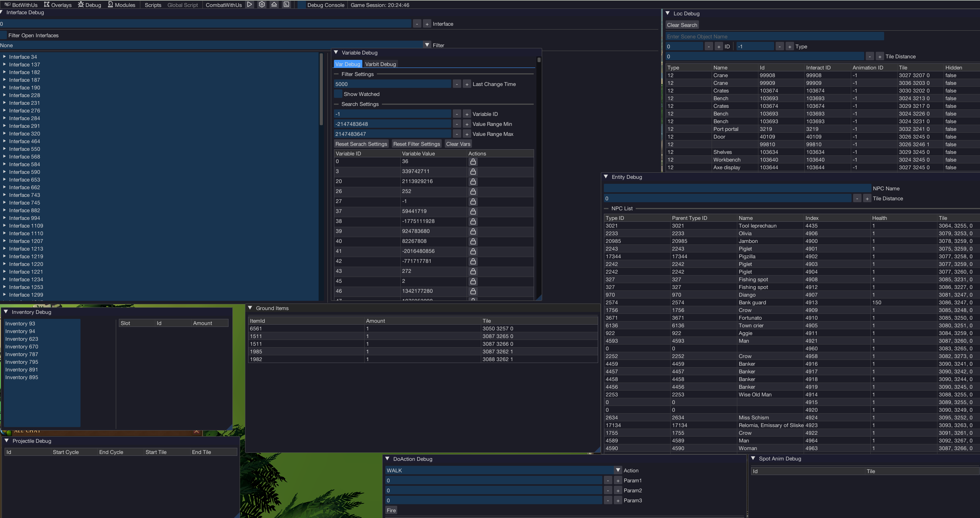Open the interface Filter dropdown

[427, 45]
